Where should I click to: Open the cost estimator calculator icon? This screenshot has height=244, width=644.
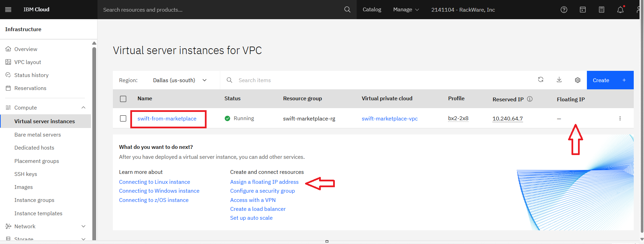point(602,10)
